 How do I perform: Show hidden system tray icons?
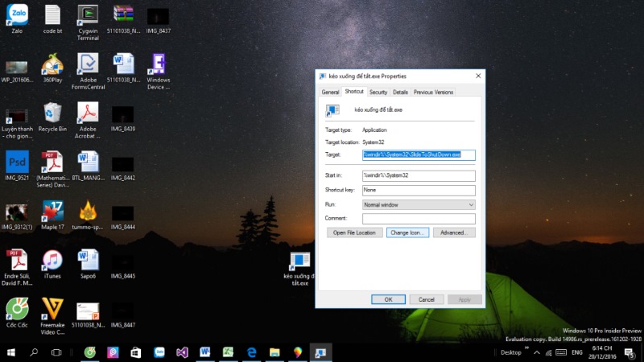pyautogui.click(x=537, y=352)
